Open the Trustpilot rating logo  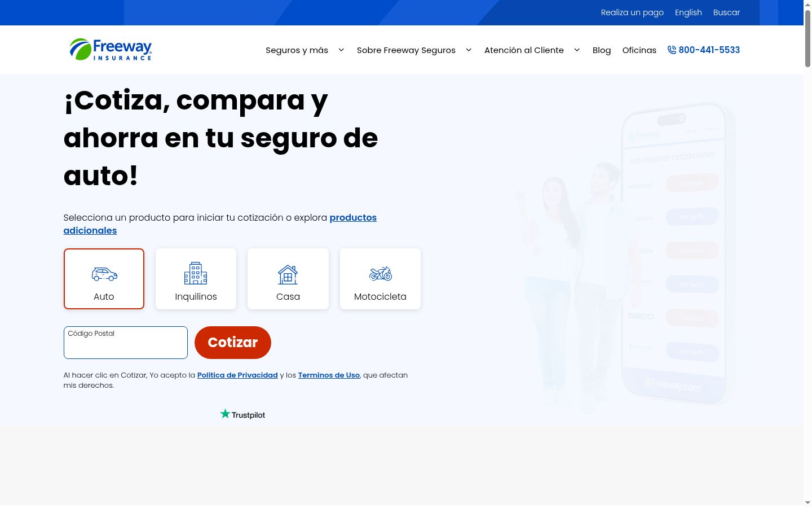point(242,414)
